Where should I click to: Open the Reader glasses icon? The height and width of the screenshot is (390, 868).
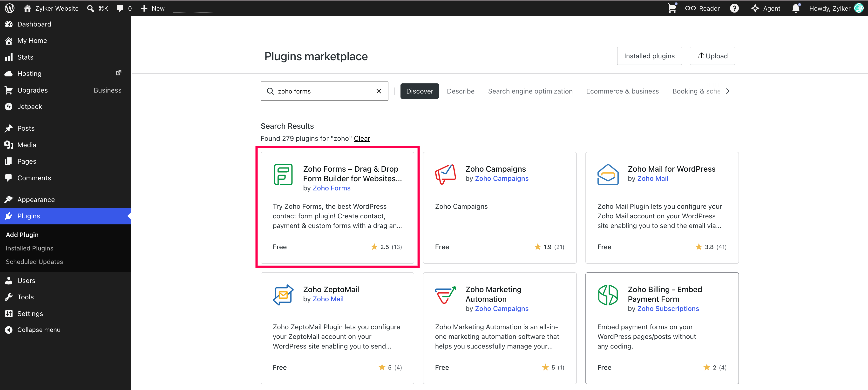coord(690,8)
